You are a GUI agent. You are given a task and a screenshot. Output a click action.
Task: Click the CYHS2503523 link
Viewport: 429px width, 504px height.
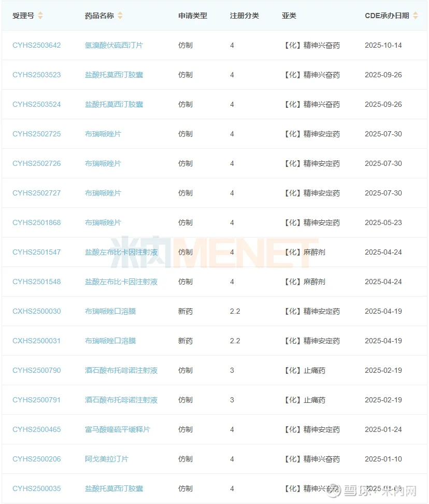[x=36, y=75]
